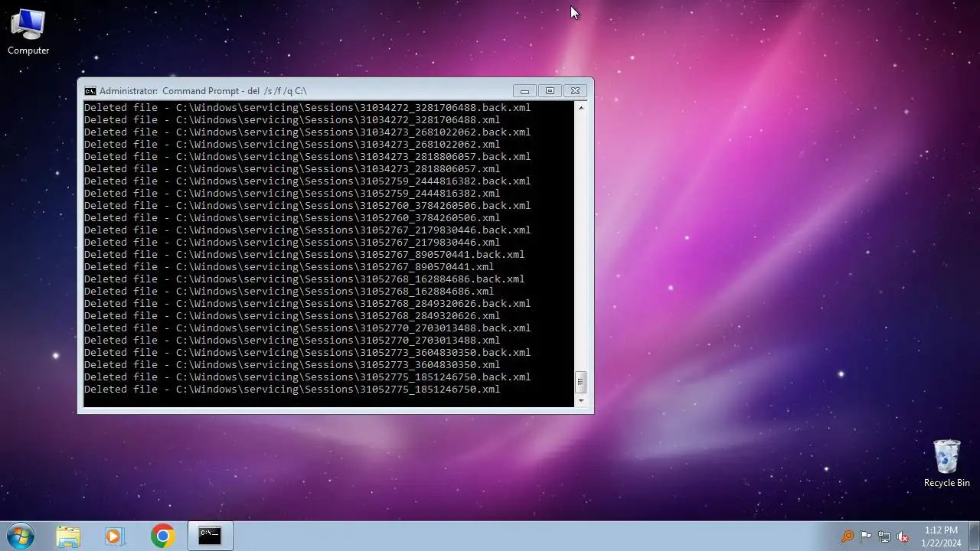Open the Computer desktop icon
Image resolution: width=980 pixels, height=551 pixels.
(x=28, y=32)
